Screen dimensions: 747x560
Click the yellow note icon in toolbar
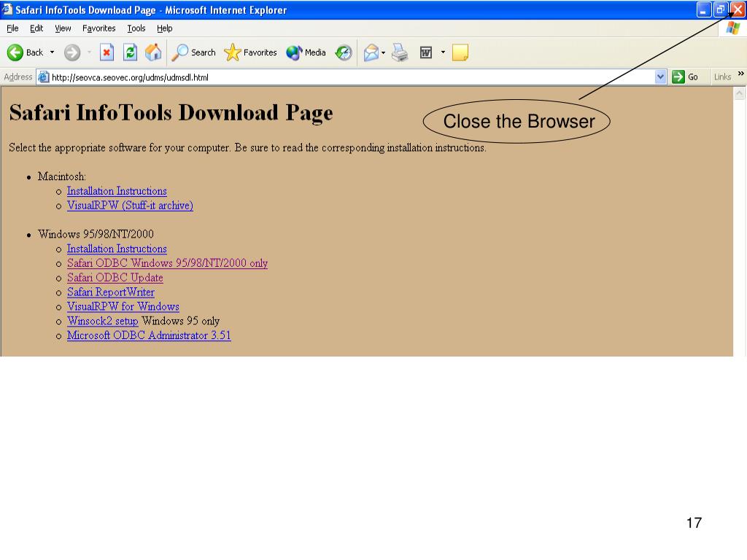click(x=460, y=52)
